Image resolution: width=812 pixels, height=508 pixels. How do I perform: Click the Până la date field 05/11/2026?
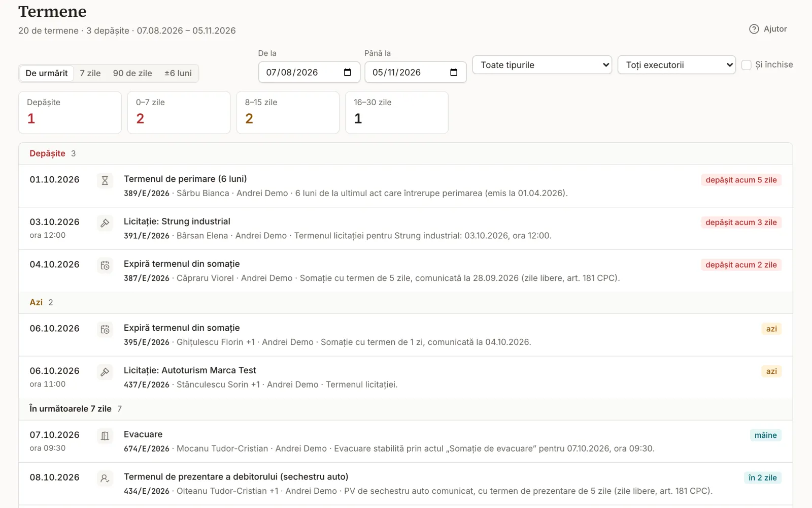416,72
